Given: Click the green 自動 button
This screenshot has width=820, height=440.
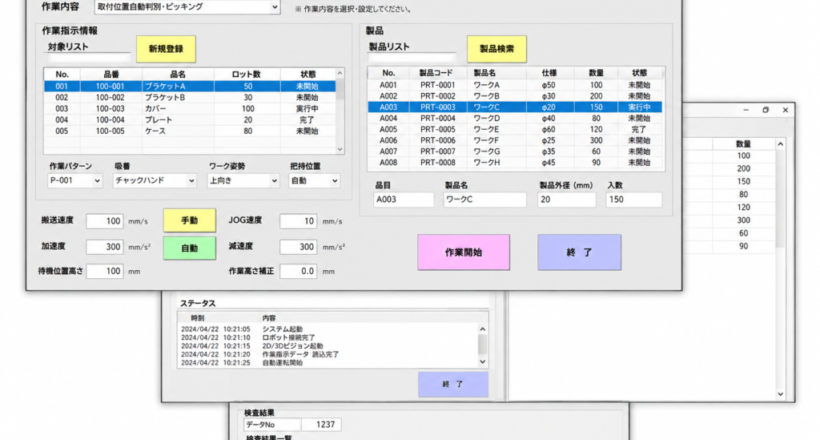Looking at the screenshot, I should 189,248.
